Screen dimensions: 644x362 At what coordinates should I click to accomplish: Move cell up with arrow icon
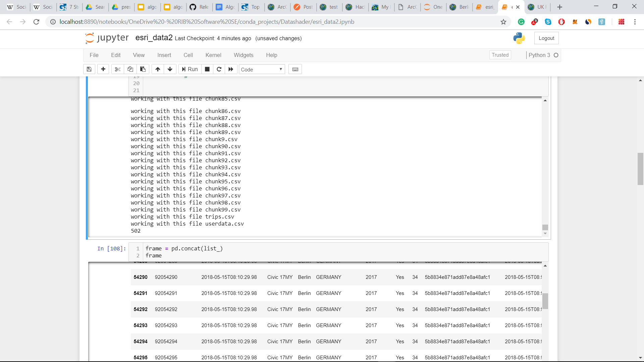tap(158, 69)
